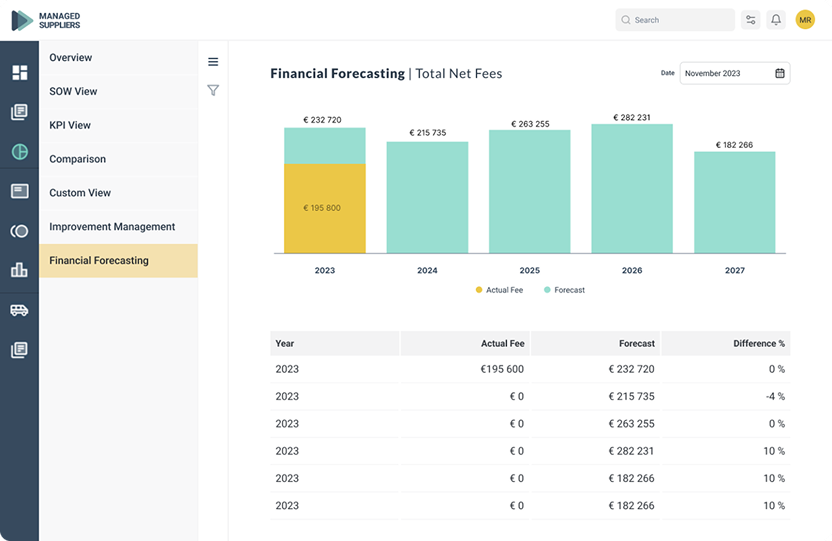Open the Comparison page
The image size is (832, 541).
tap(118, 159)
